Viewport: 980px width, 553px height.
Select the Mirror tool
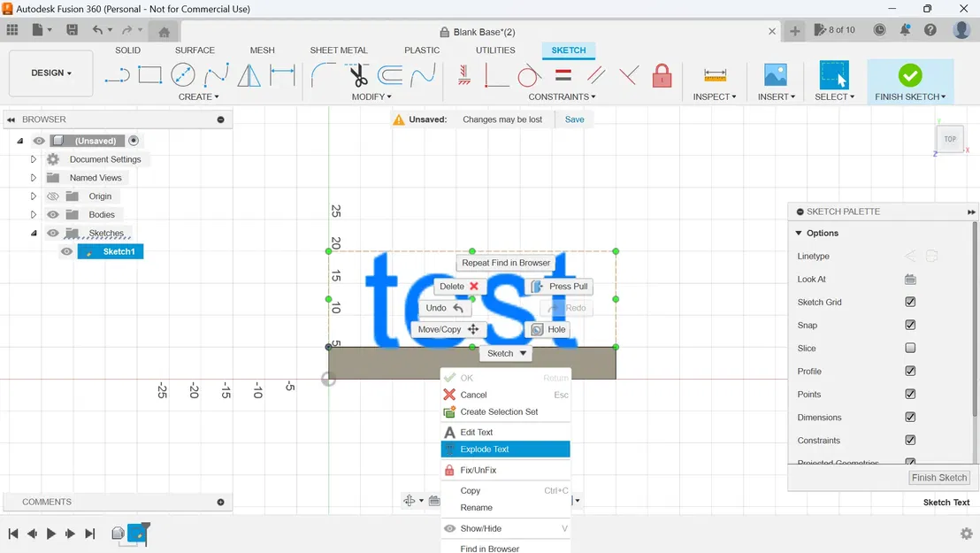249,76
